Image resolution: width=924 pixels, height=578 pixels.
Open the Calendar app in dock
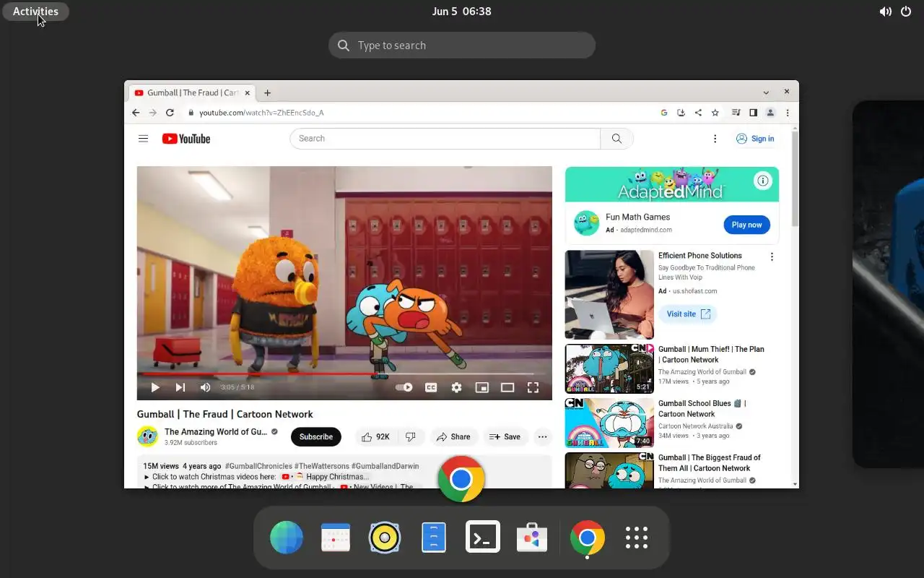point(336,538)
